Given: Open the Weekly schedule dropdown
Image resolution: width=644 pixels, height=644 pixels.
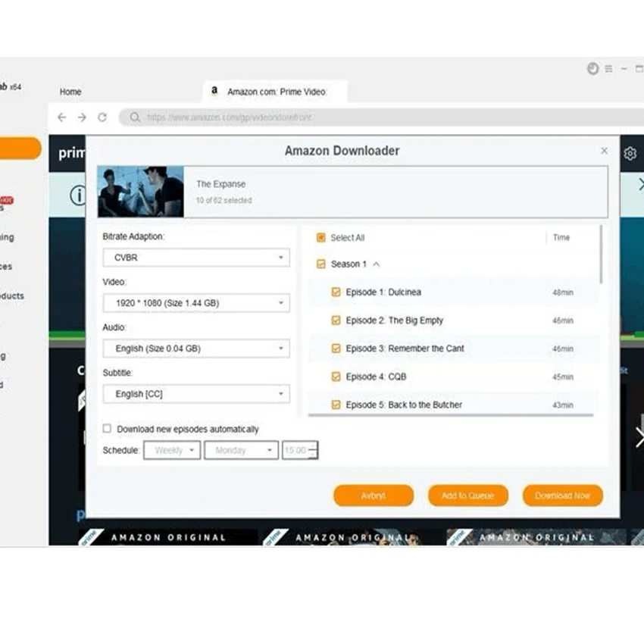Looking at the screenshot, I should tap(172, 450).
